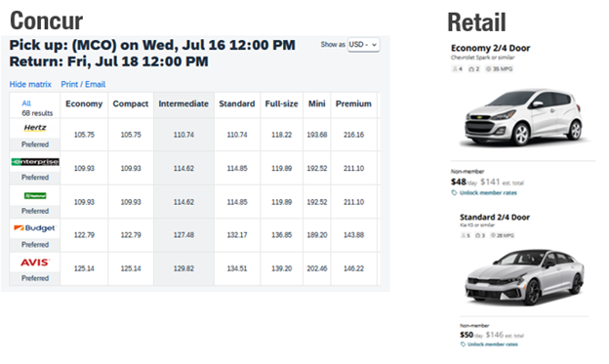Select Hertz Full-size rate 118.22
This screenshot has width=609, height=364.
click(282, 135)
